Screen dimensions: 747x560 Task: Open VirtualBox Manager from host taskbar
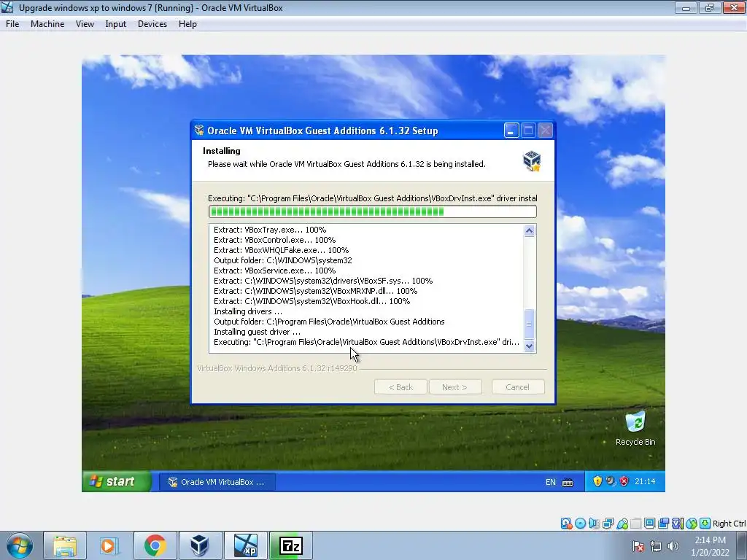tap(199, 545)
